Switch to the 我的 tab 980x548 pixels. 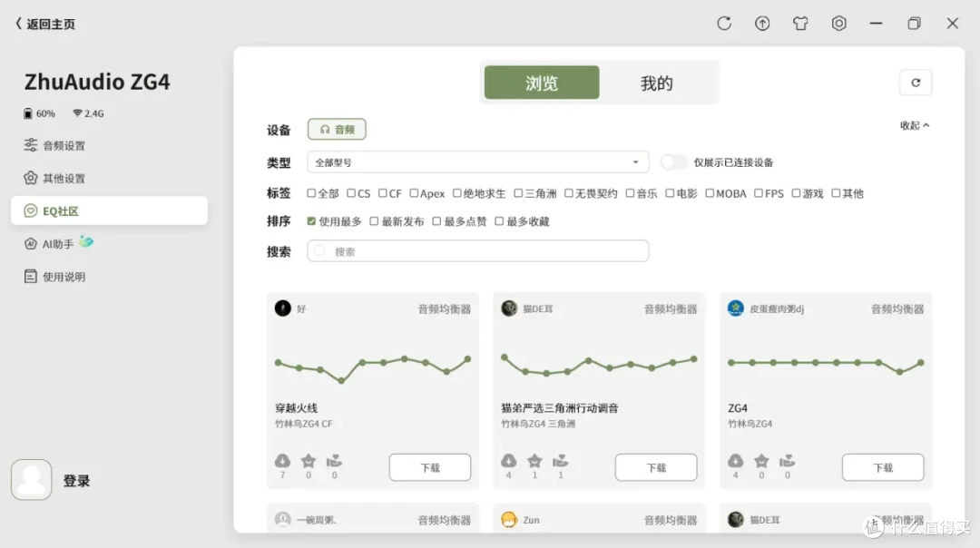[x=656, y=83]
